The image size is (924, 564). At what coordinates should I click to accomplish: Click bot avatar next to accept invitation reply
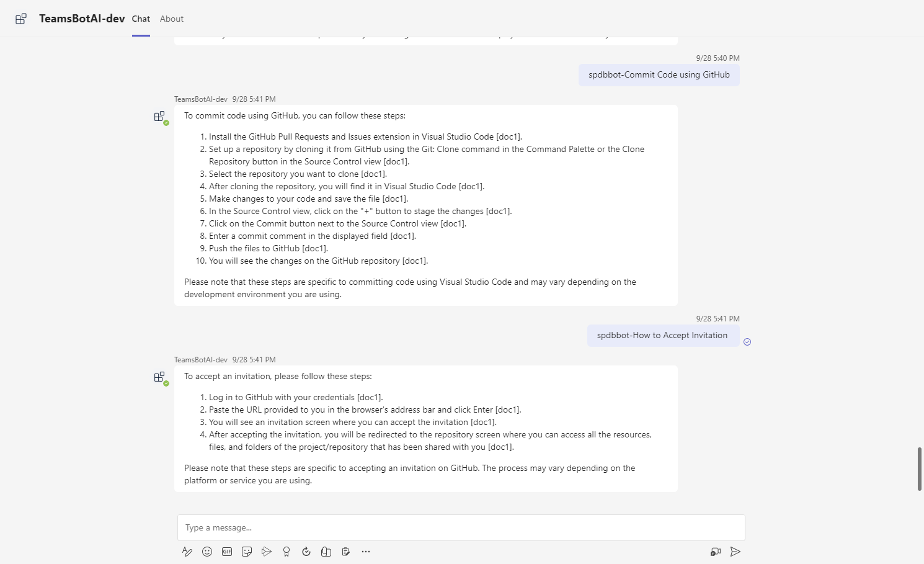click(x=160, y=377)
